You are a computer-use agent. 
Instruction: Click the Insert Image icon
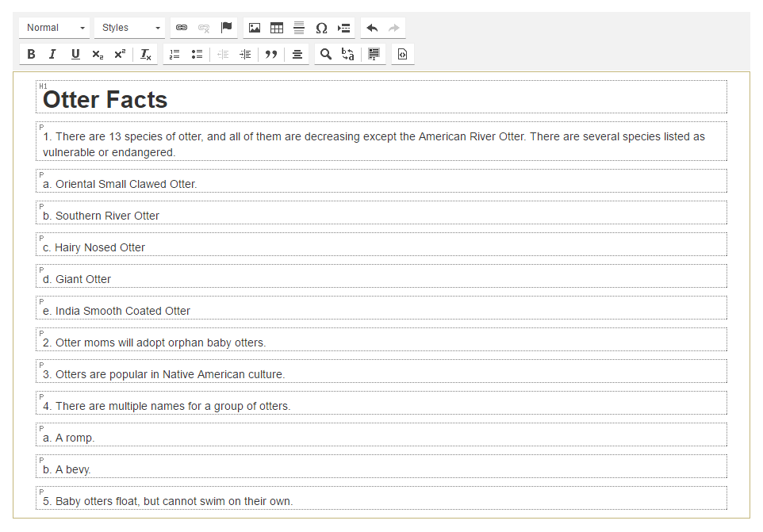tap(255, 28)
